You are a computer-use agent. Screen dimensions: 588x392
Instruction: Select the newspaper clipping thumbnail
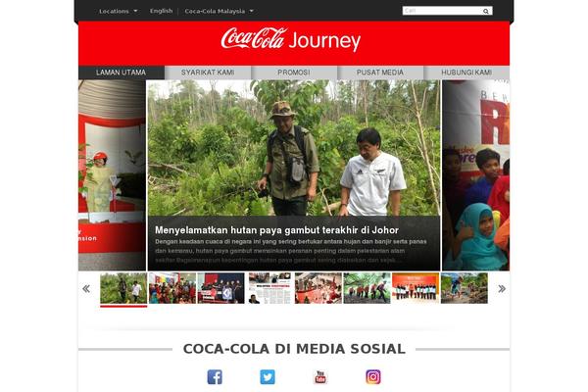(269, 288)
